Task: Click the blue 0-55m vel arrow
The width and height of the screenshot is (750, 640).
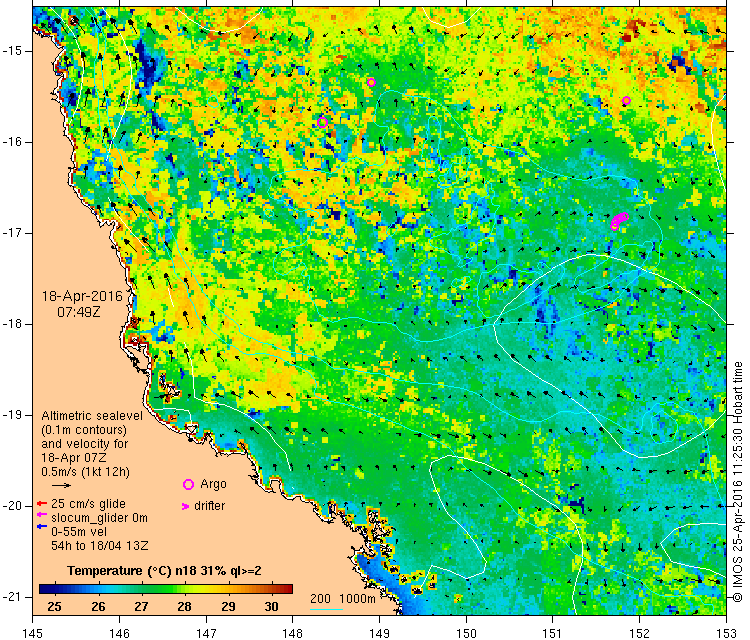Action: pyautogui.click(x=42, y=527)
